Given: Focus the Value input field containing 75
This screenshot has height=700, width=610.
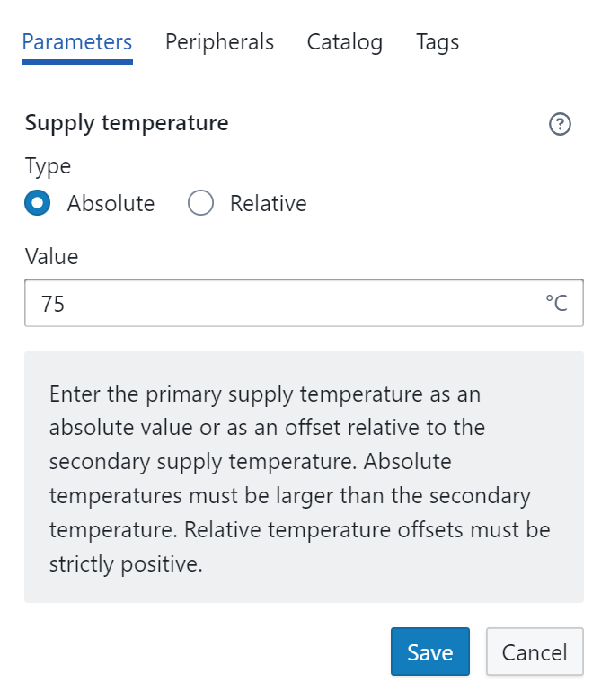Looking at the screenshot, I should pyautogui.click(x=270, y=305).
